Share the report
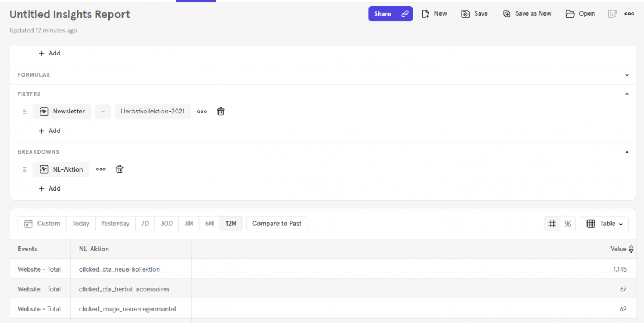The height and width of the screenshot is (323, 644). (382, 13)
